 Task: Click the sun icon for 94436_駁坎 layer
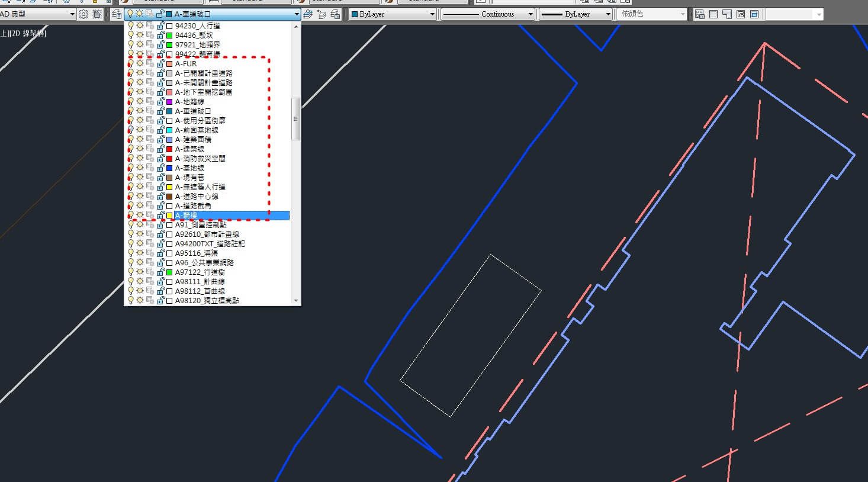click(x=140, y=35)
